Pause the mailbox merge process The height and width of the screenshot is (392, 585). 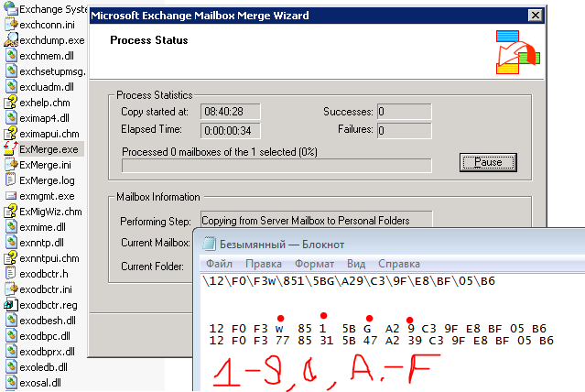488,162
